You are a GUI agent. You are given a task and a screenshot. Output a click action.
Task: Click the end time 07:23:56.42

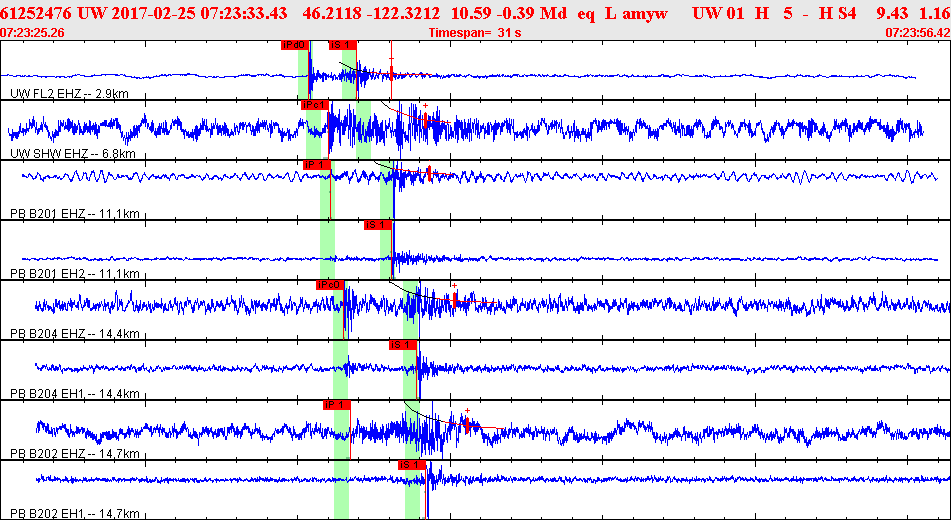click(918, 33)
